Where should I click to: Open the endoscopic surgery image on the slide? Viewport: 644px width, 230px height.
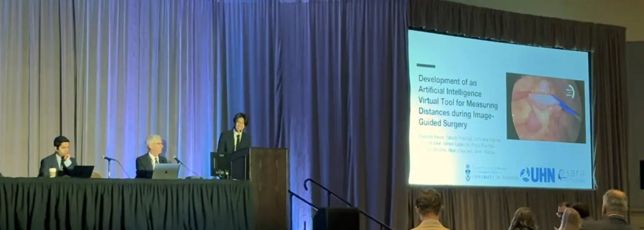click(545, 108)
